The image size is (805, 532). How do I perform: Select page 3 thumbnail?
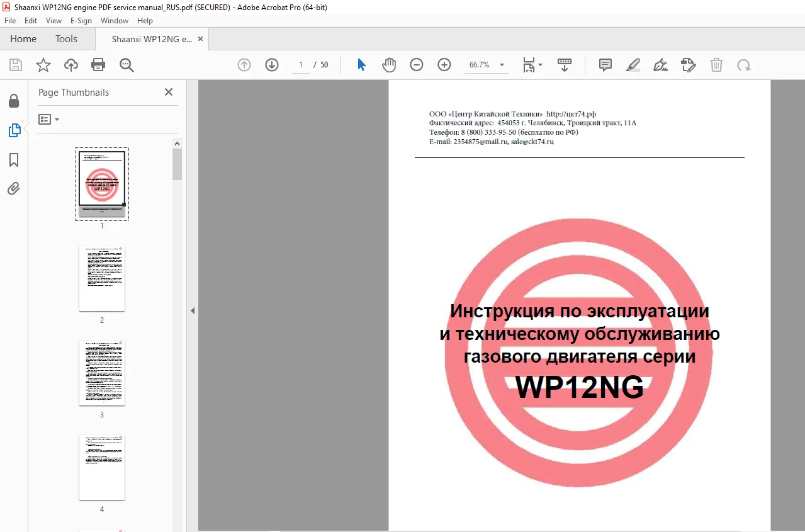(x=102, y=373)
